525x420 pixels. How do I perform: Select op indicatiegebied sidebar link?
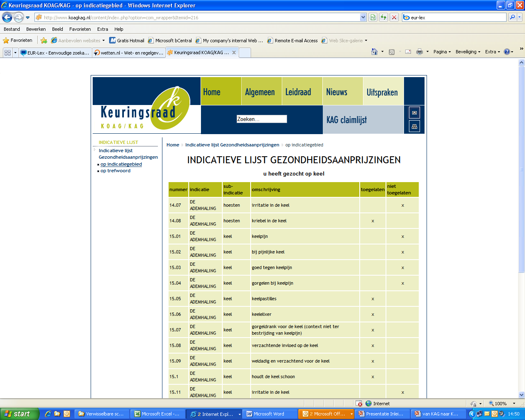pyautogui.click(x=121, y=164)
